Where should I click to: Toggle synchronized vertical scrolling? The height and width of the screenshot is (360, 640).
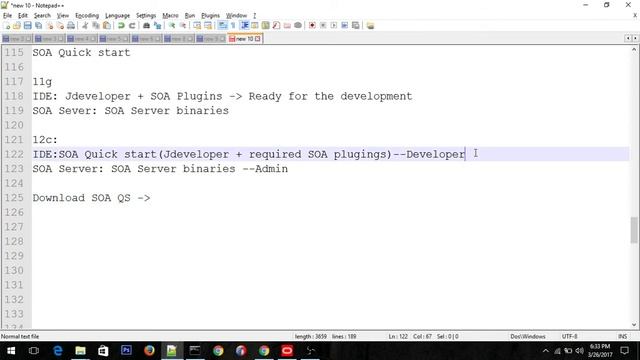click(x=197, y=26)
